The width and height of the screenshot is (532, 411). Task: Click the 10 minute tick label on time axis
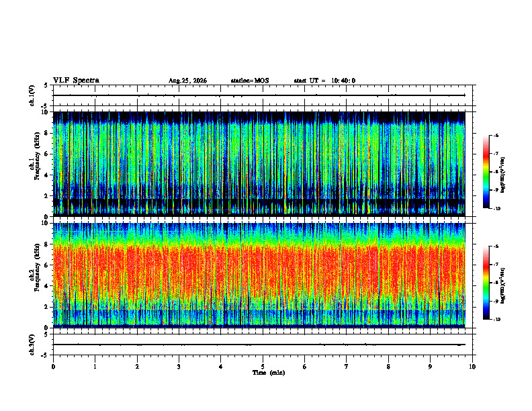click(x=472, y=367)
